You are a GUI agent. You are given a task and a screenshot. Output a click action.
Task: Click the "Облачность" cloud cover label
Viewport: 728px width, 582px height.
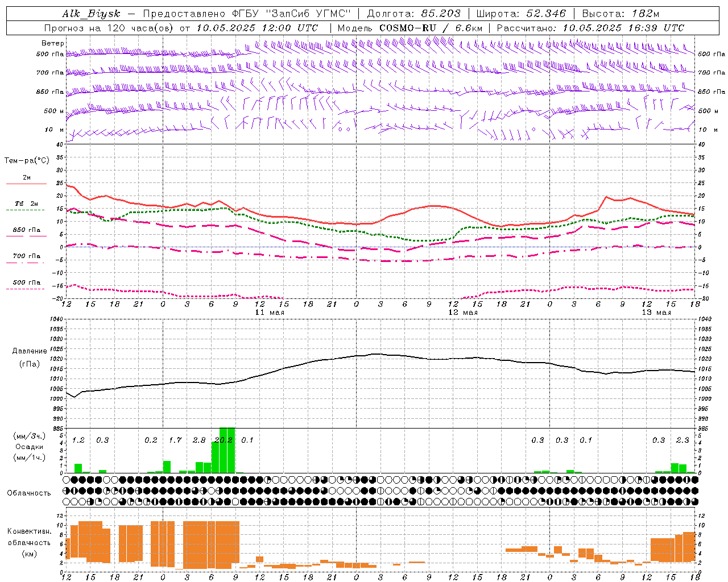[x=29, y=493]
